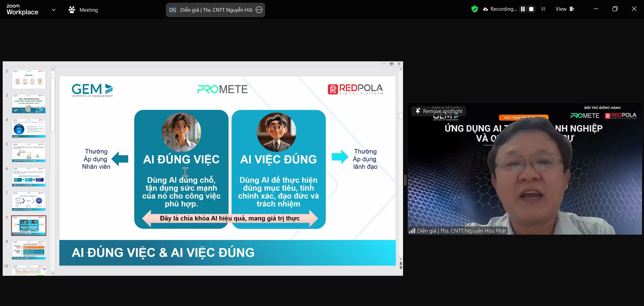Select slide 2 thumbnail
The width and height of the screenshot is (644, 306).
tap(29, 79)
